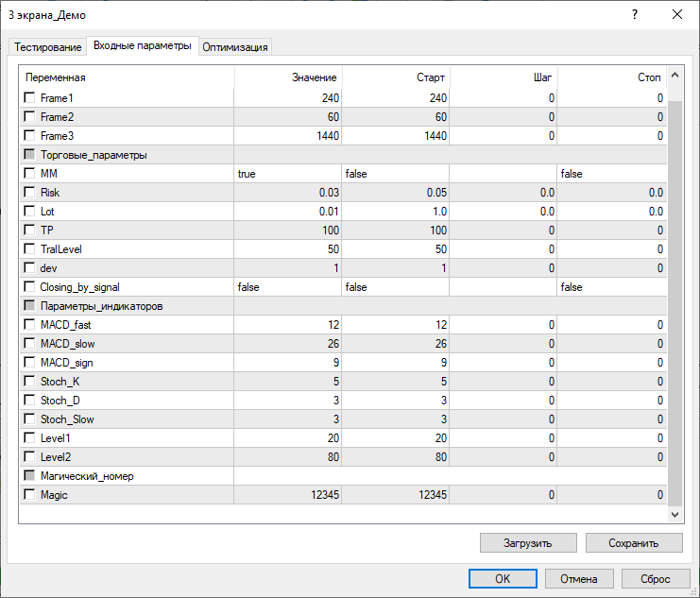Enable the Stoch_K checkbox

click(30, 382)
